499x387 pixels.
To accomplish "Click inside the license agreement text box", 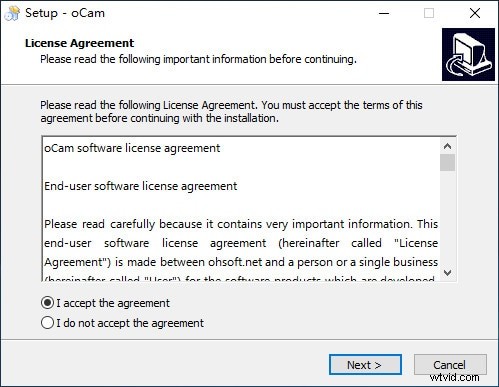I will click(x=241, y=209).
